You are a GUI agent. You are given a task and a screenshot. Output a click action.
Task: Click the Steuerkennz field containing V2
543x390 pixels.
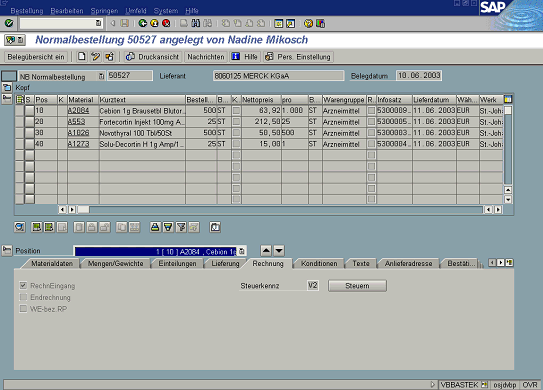[313, 285]
